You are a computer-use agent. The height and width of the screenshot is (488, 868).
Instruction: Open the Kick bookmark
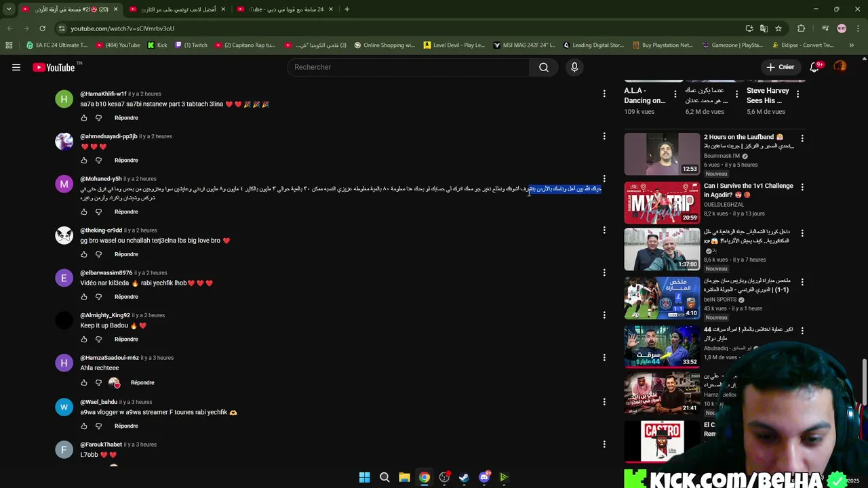coord(157,45)
